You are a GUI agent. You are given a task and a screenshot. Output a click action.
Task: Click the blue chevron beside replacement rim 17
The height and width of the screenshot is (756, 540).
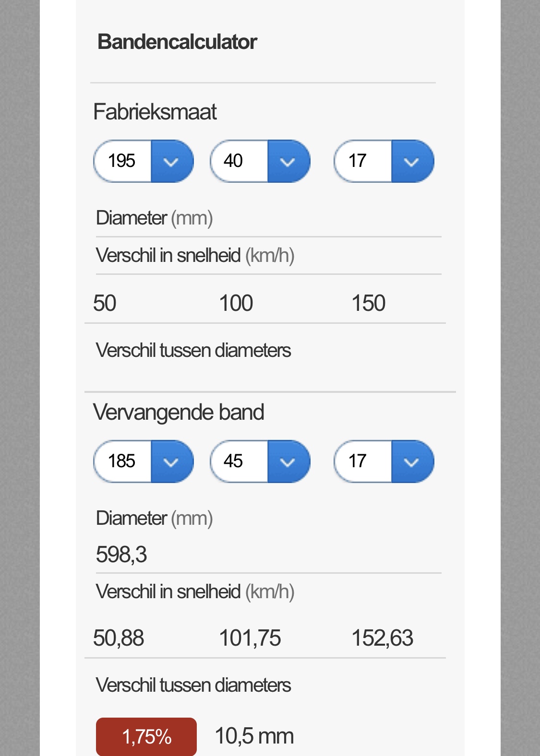(411, 462)
